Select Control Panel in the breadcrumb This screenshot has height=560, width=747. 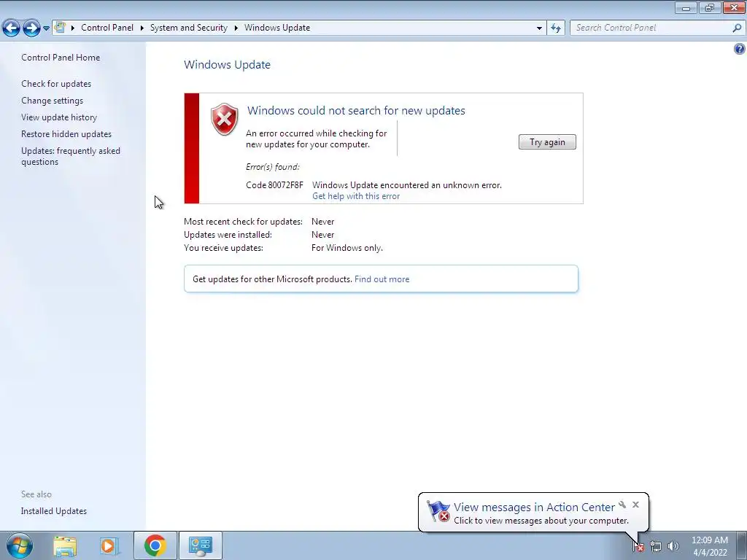click(107, 28)
